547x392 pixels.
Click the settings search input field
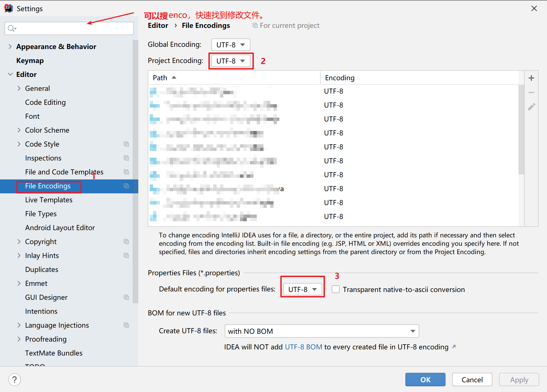click(x=72, y=28)
